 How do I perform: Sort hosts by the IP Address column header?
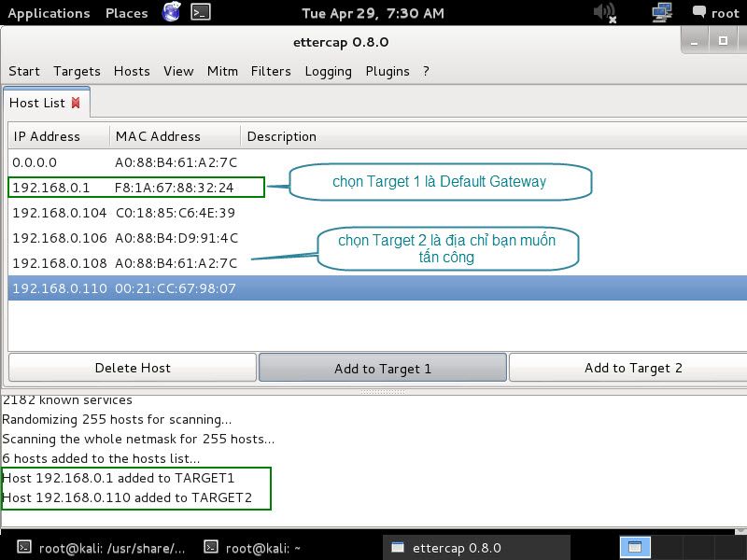click(x=59, y=136)
